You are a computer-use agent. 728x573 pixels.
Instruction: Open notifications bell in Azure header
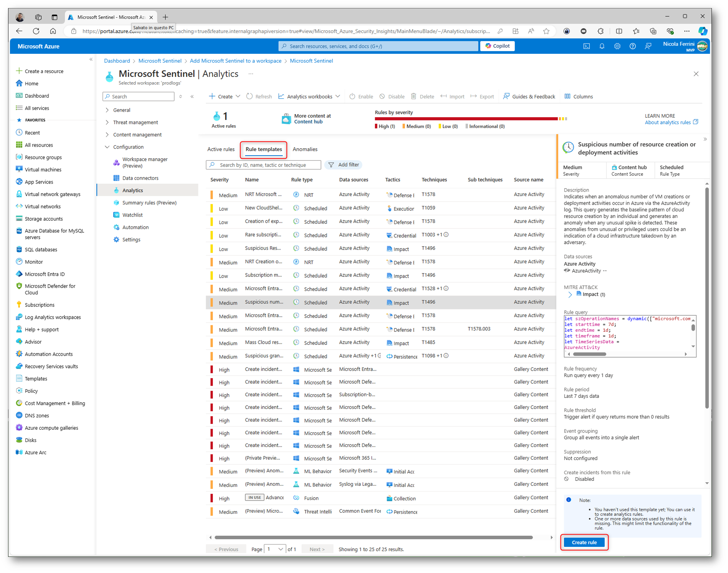[602, 46]
